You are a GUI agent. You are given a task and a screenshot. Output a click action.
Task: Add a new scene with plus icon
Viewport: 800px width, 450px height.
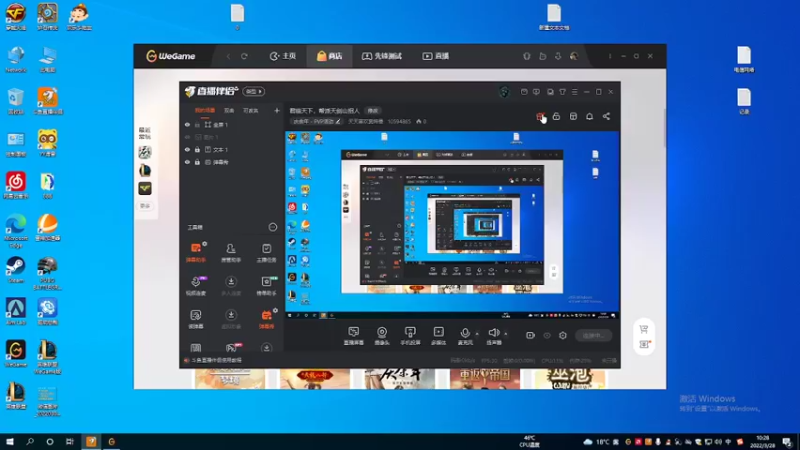click(277, 110)
